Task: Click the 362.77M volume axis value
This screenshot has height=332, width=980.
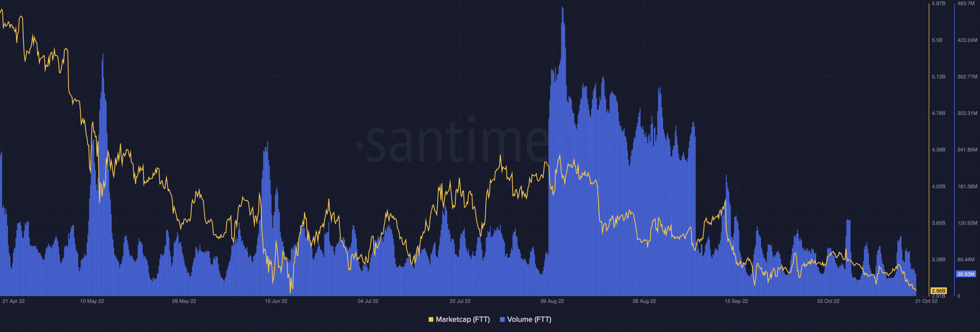Action: pos(967,77)
